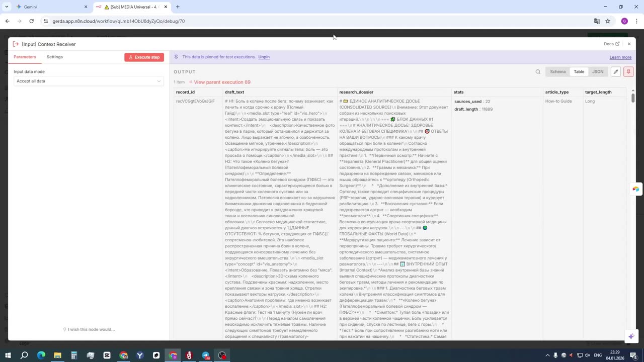Screen dimensions: 644x362
Task: Show hidden system tray icons
Action: (x=547, y=355)
